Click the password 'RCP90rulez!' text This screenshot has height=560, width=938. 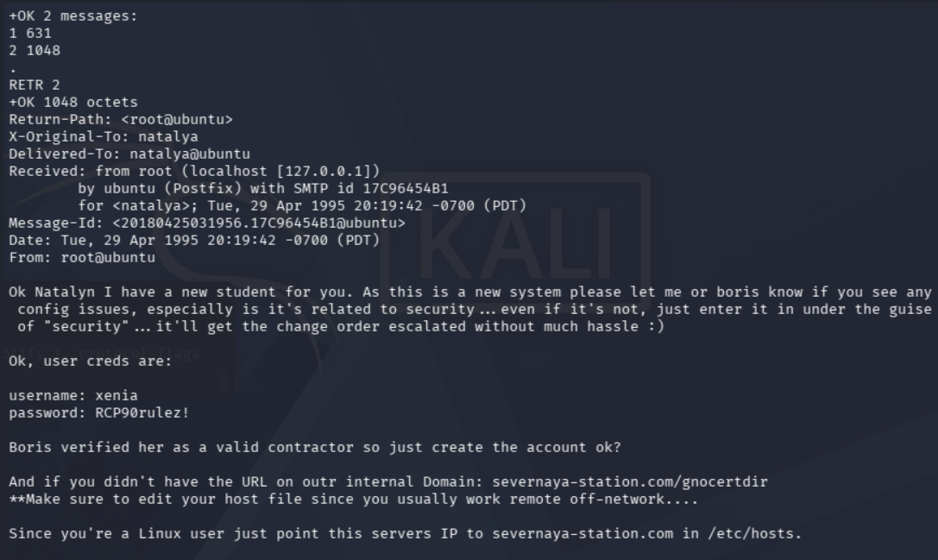142,412
